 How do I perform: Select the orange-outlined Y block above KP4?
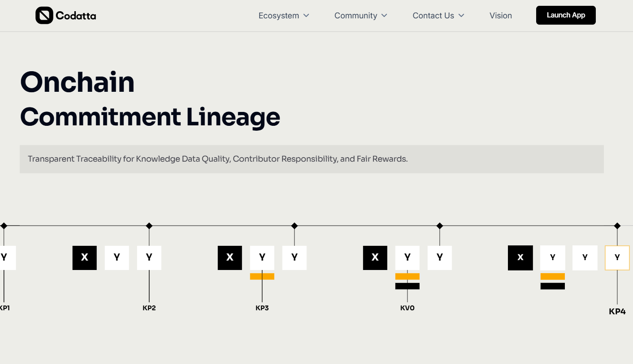(x=617, y=257)
